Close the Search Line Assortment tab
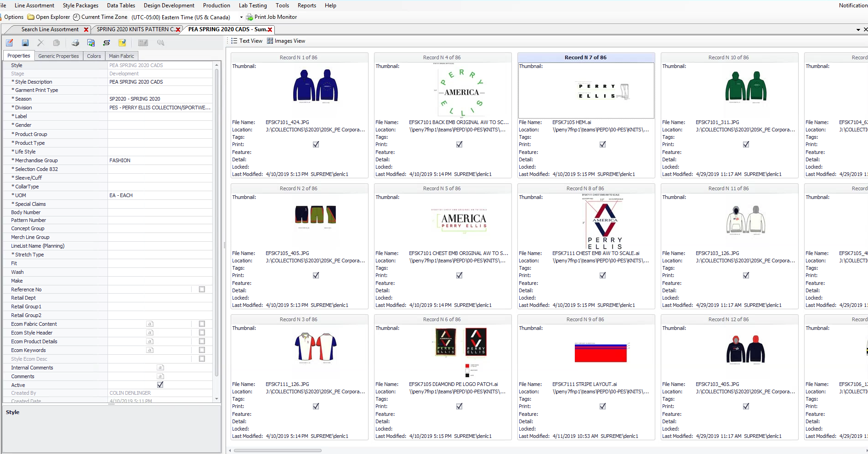The width and height of the screenshot is (868, 454). (x=86, y=29)
